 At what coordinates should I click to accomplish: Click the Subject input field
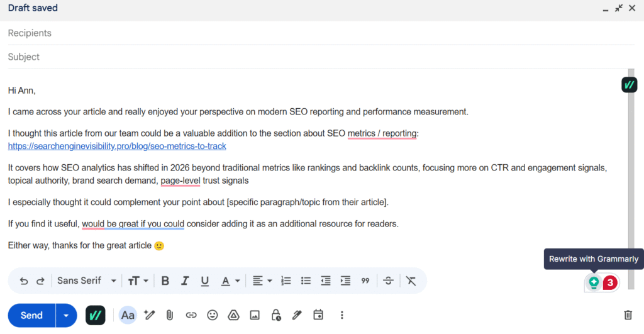click(321, 57)
